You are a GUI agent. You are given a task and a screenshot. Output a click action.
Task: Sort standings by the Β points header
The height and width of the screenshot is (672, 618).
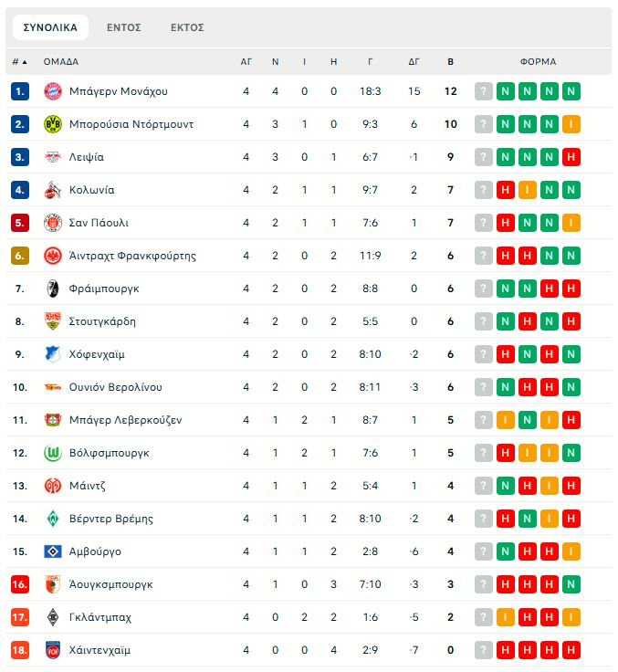pyautogui.click(x=450, y=62)
